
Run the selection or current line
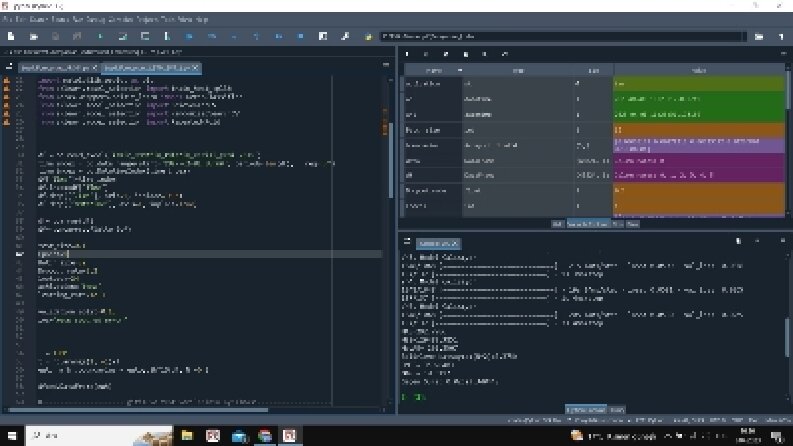tap(167, 36)
